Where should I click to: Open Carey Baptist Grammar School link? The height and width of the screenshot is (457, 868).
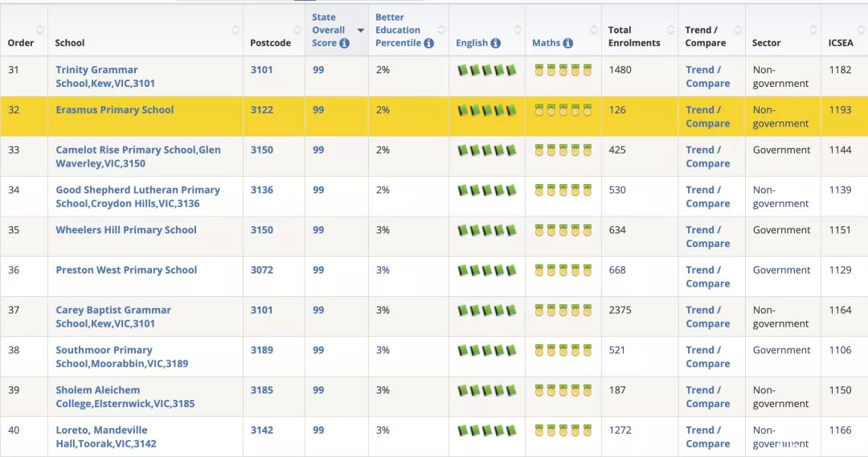[x=113, y=317]
